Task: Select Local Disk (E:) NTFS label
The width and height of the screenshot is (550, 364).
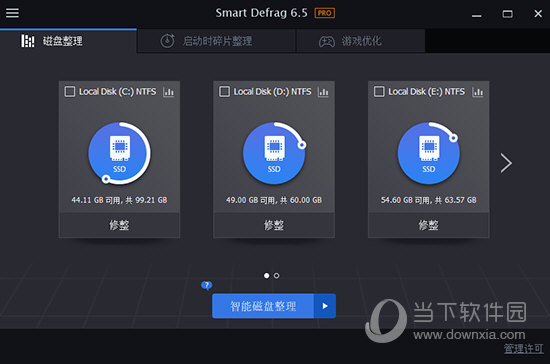Action: tap(427, 92)
